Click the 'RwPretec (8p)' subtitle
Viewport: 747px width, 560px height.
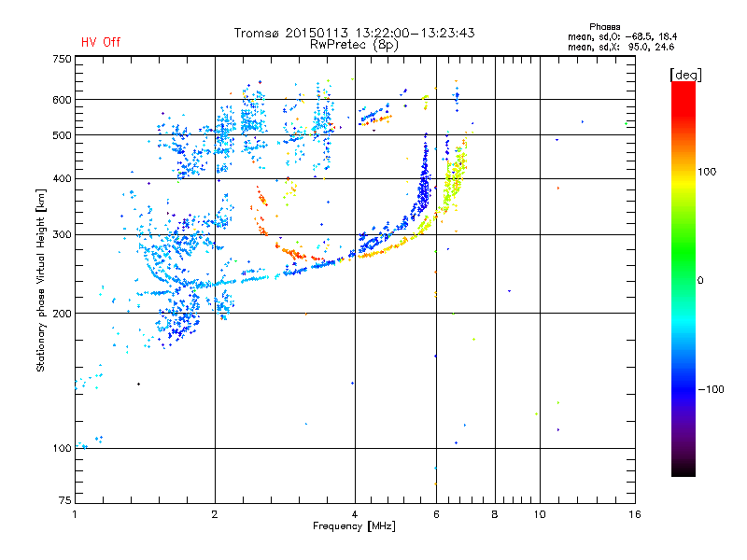(354, 45)
